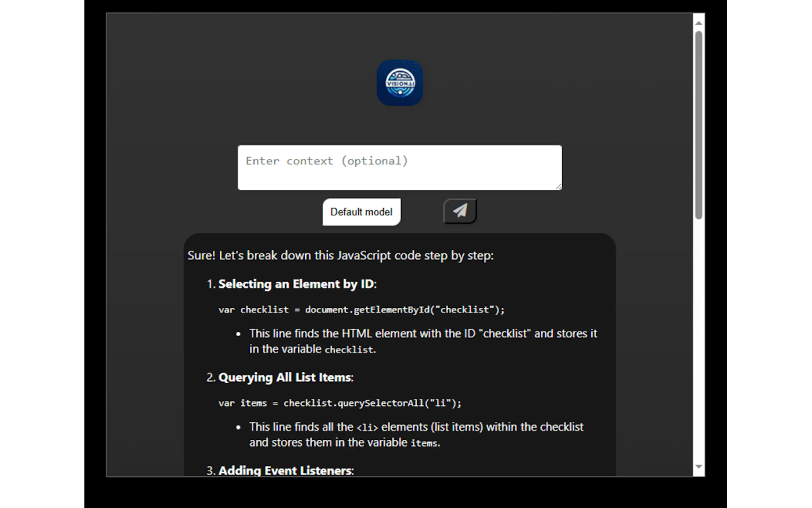Click the scrollbar up arrow

[699, 23]
